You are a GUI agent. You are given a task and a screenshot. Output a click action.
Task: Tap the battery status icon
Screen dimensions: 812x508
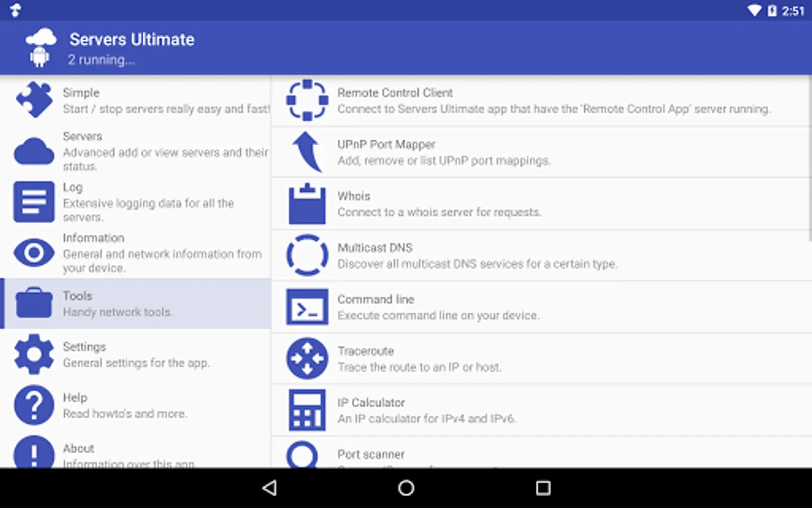tap(771, 11)
